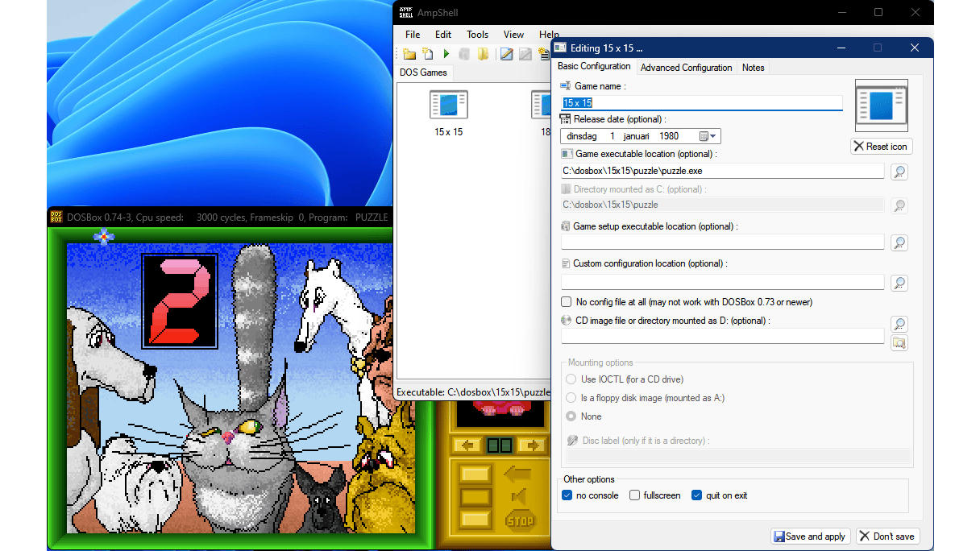Open the File menu in AmpShell

coord(413,35)
